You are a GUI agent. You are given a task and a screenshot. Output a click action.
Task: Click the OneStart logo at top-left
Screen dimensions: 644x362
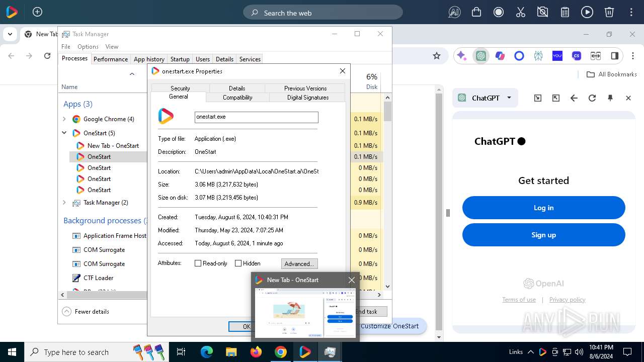[x=12, y=12]
